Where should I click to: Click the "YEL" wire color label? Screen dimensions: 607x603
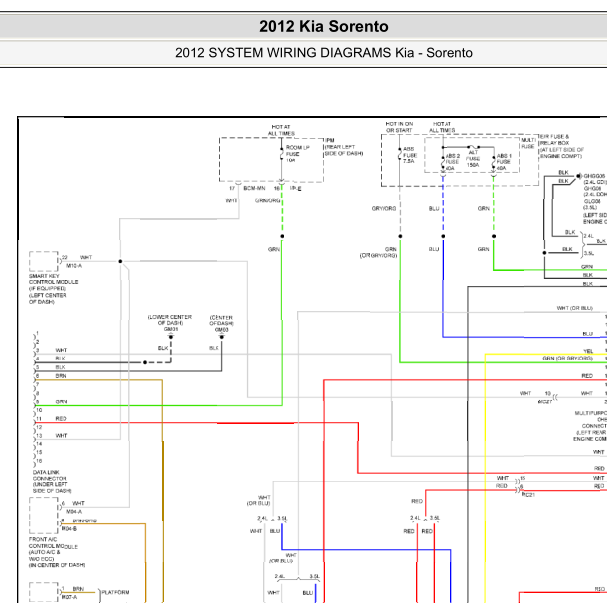click(x=588, y=351)
